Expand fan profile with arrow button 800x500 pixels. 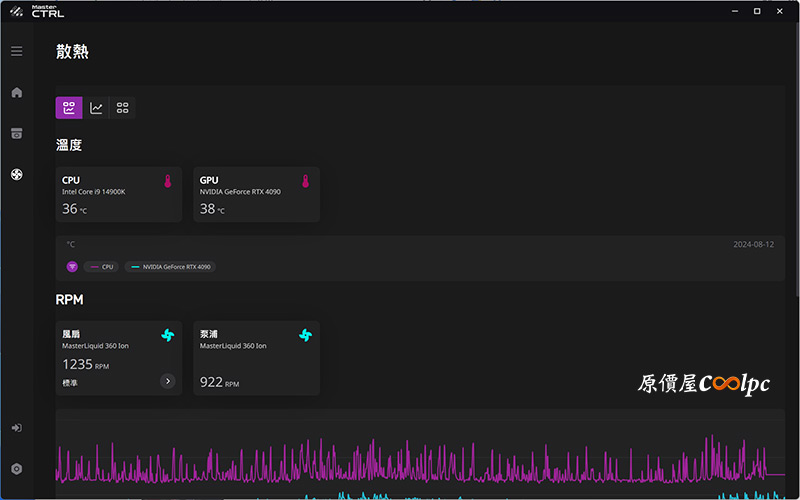(168, 381)
